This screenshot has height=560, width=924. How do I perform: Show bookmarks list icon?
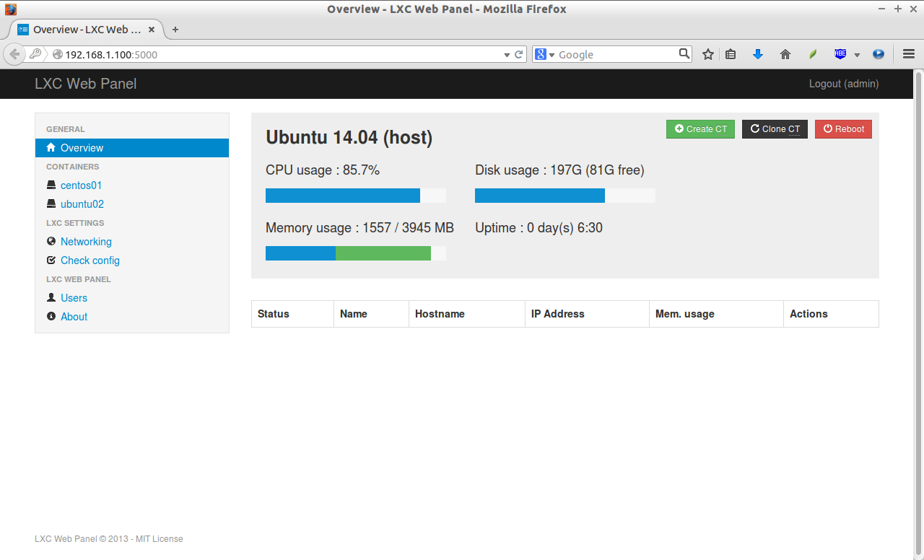click(x=731, y=54)
